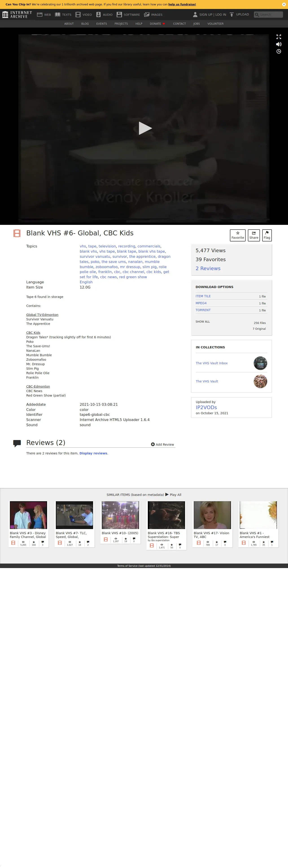Click the SIGN UP | LOG IN link

[212, 15]
